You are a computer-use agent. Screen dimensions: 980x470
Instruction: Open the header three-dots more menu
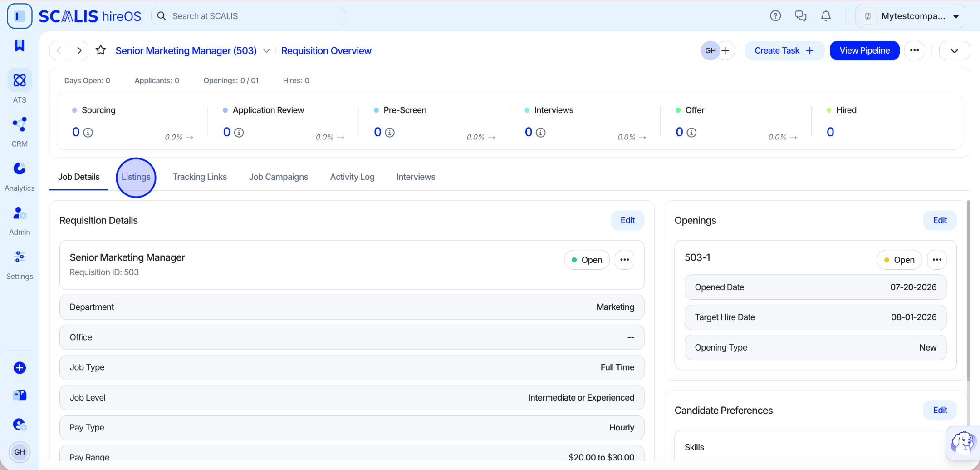click(914, 50)
